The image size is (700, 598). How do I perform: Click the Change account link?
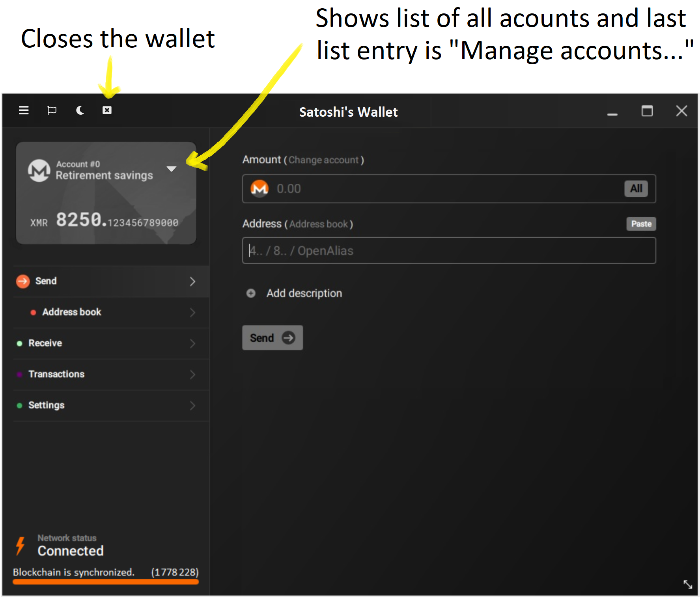point(323,160)
